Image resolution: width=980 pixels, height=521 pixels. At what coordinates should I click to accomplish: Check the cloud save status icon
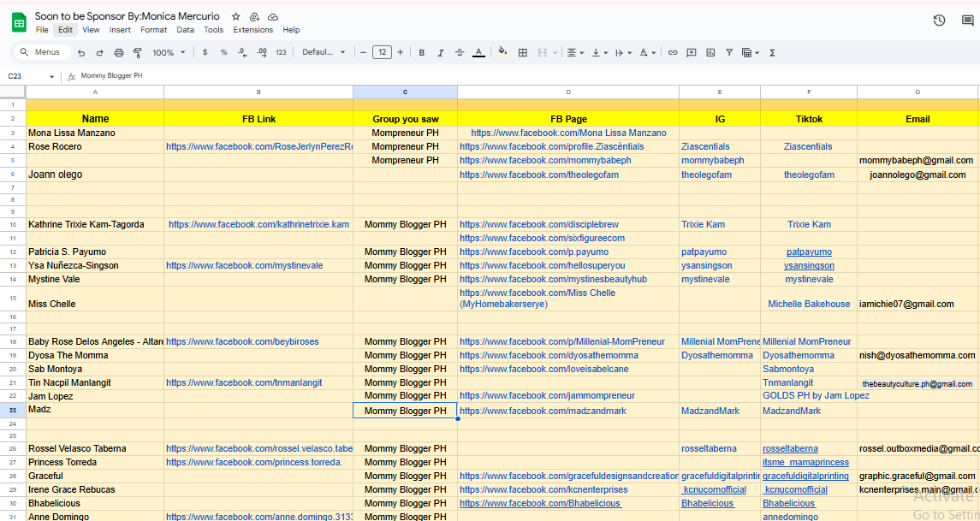[x=273, y=17]
